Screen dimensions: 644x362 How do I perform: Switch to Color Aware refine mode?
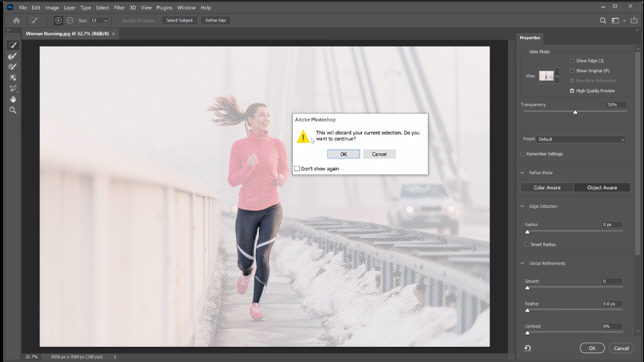pyautogui.click(x=547, y=188)
